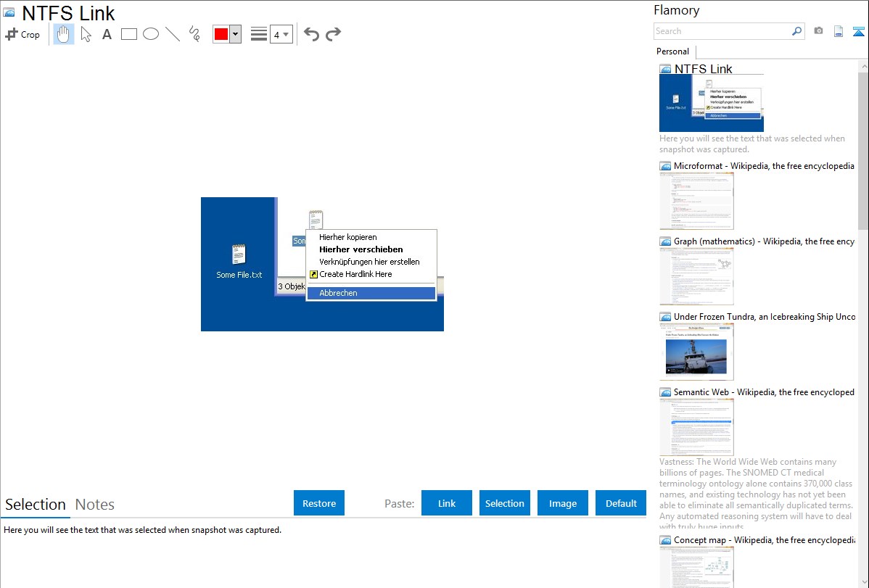Click the Microformat - Wikipedia title text
This screenshot has width=869, height=588.
coord(764,166)
